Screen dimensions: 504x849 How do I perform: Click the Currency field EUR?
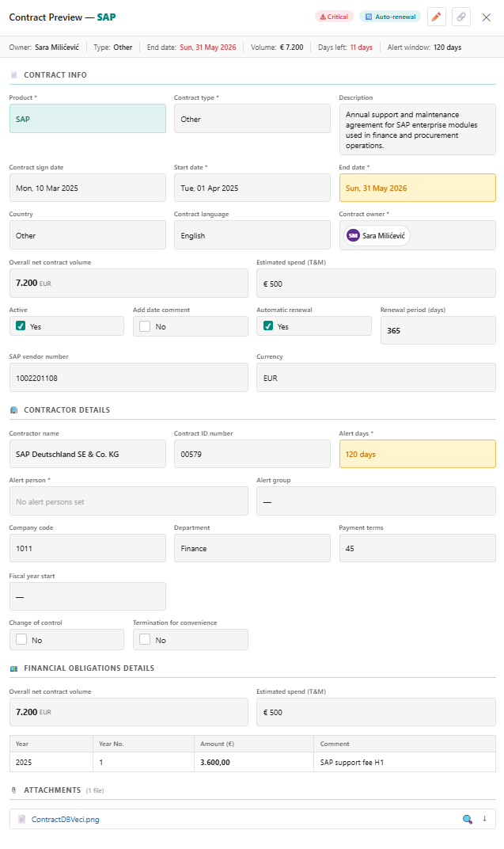(376, 378)
